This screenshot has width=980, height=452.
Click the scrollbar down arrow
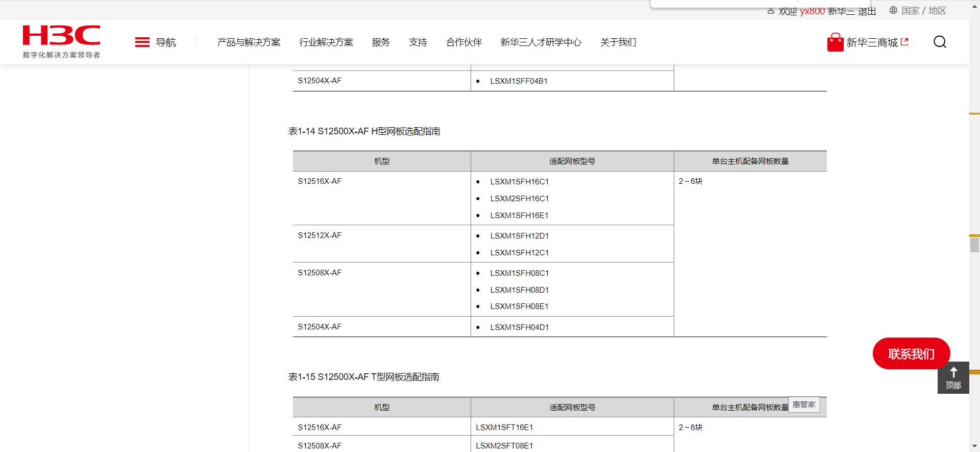tap(974, 446)
